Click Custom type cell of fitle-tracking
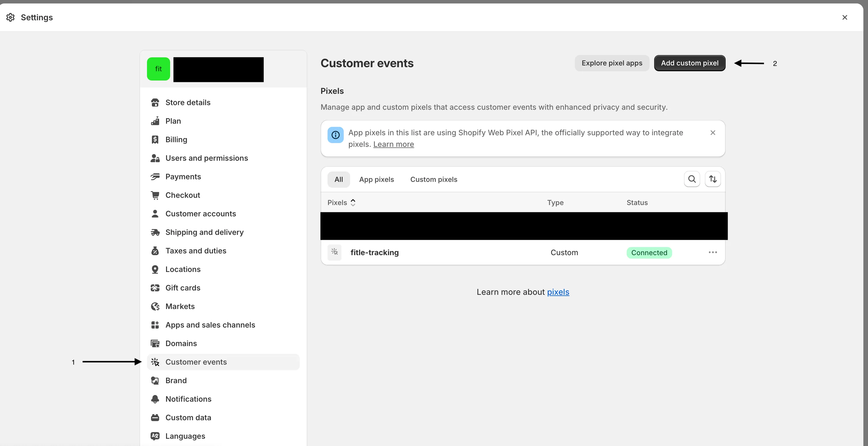 [564, 253]
